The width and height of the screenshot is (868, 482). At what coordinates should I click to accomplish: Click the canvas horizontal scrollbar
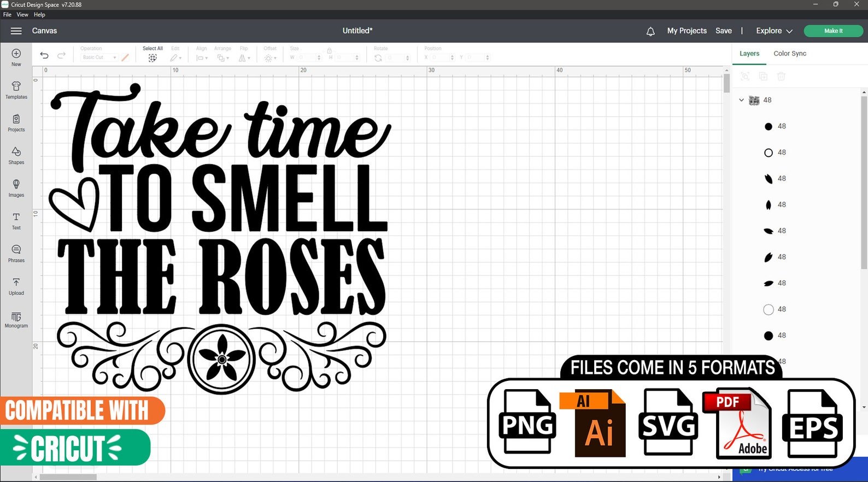click(68, 477)
